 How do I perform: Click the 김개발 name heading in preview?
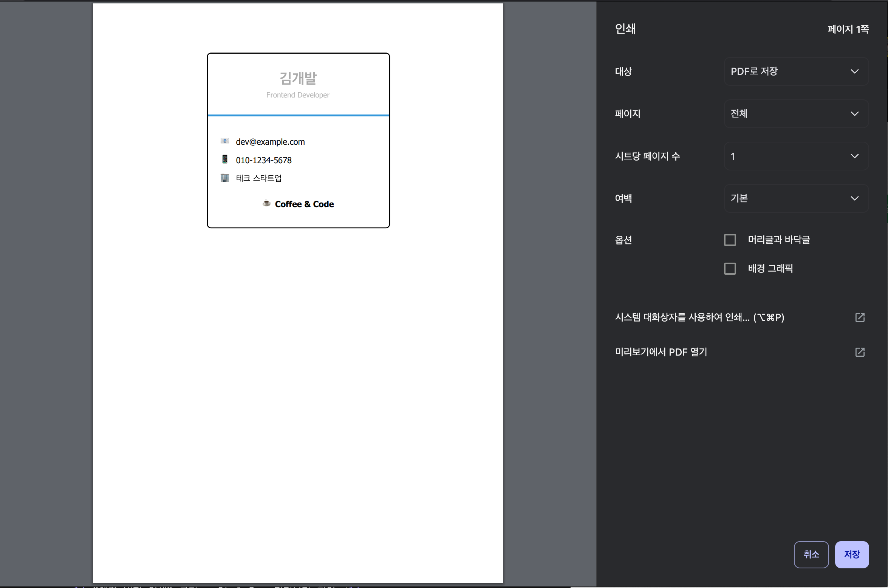point(298,78)
